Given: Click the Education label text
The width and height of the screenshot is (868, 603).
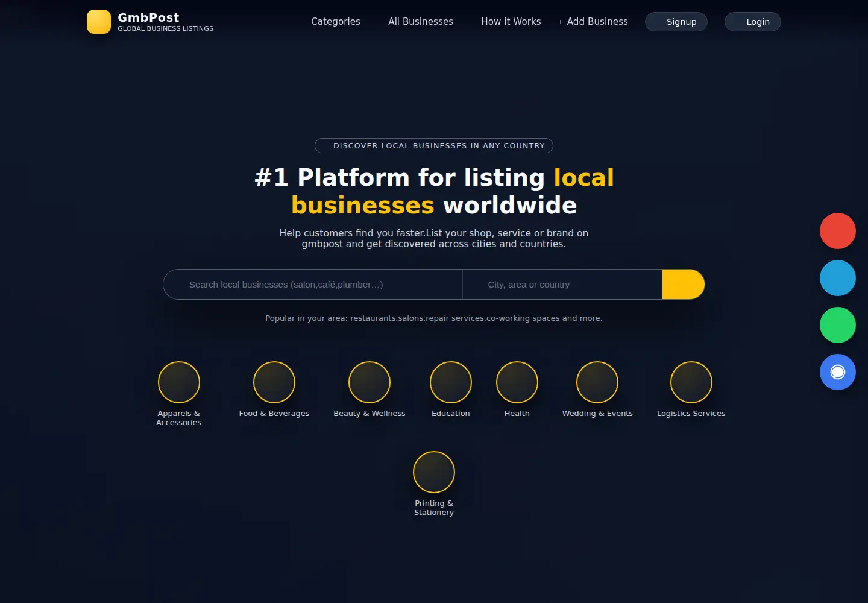Looking at the screenshot, I should click(451, 414).
